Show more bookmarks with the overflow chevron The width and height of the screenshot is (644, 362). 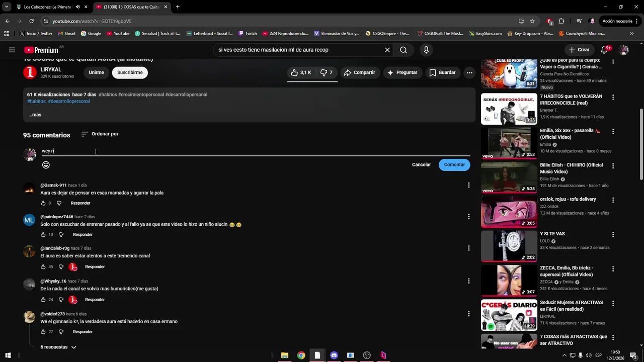tap(632, 34)
